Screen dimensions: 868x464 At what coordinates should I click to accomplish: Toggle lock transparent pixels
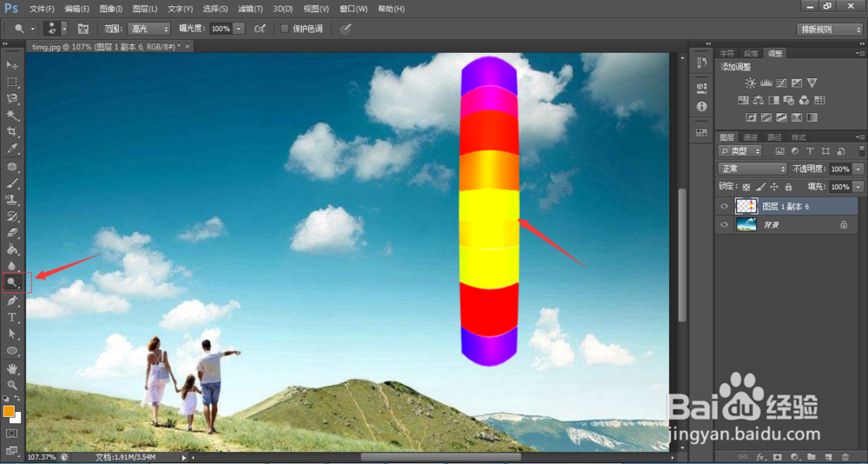click(x=746, y=187)
